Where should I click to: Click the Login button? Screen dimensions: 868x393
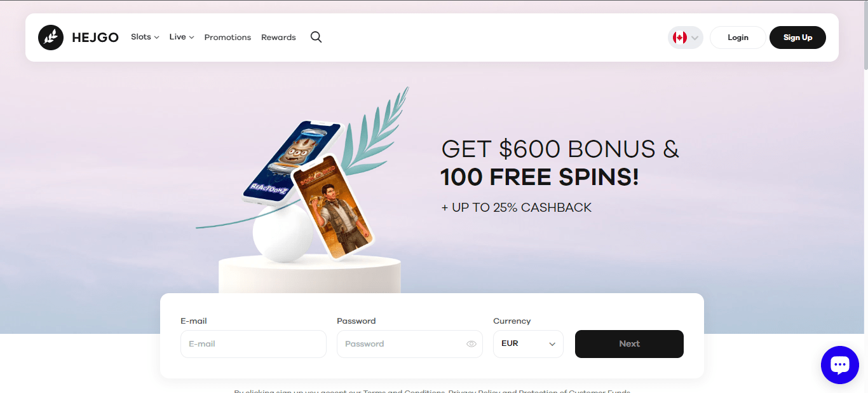738,38
